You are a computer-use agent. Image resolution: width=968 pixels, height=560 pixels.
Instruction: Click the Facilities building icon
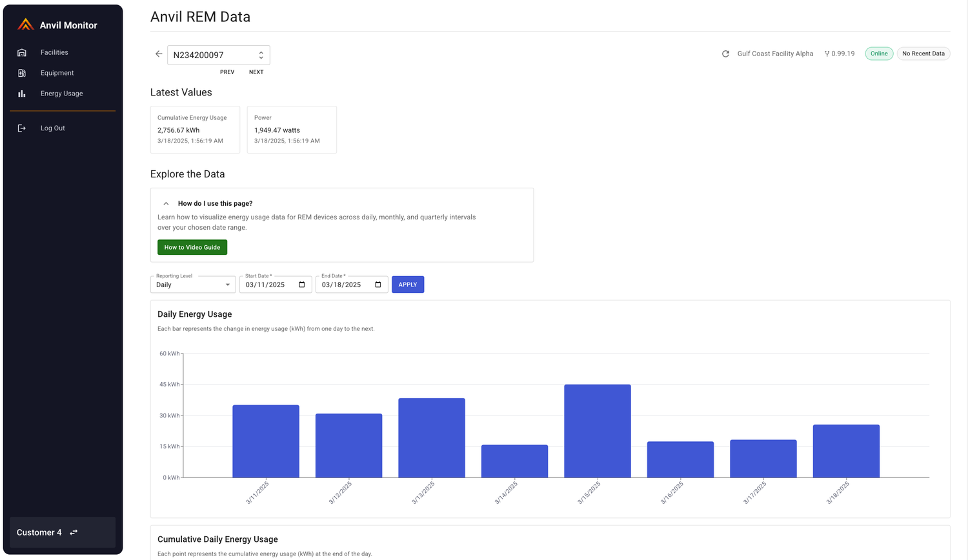coord(22,52)
